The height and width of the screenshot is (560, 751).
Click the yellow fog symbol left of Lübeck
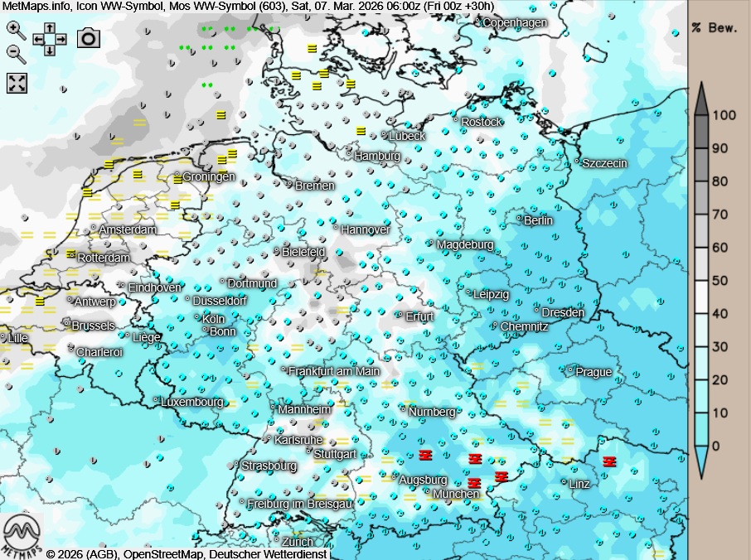[x=361, y=131]
